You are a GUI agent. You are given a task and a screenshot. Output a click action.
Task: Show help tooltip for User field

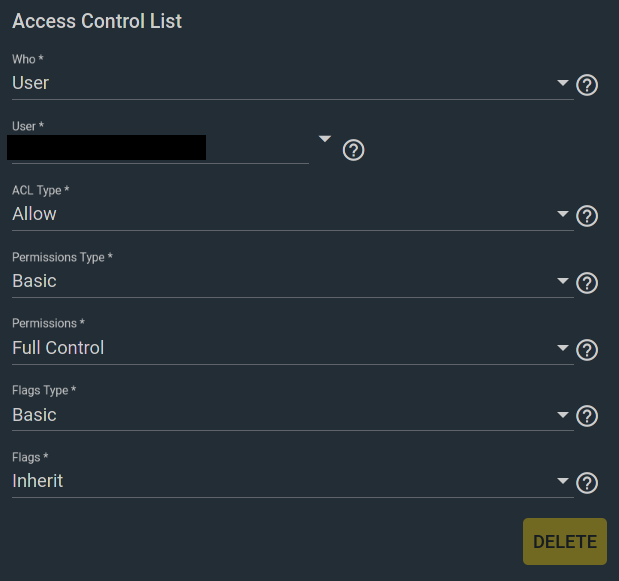[353, 150]
